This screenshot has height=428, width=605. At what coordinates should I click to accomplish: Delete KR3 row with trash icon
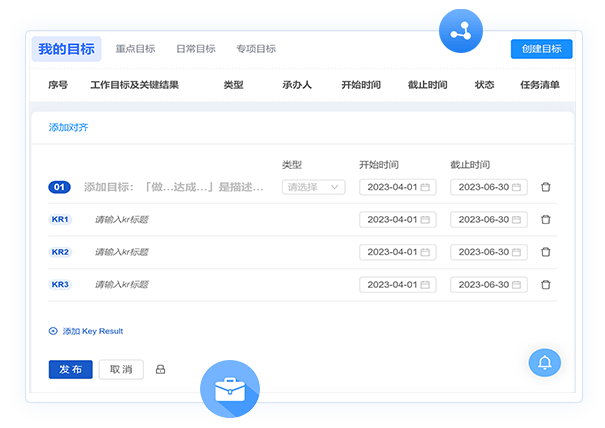click(x=546, y=285)
